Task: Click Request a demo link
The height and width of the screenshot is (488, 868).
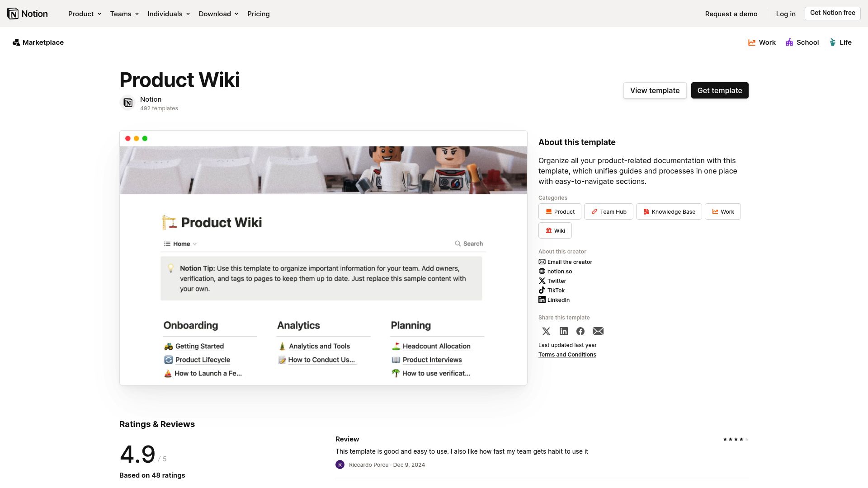Action: tap(731, 14)
